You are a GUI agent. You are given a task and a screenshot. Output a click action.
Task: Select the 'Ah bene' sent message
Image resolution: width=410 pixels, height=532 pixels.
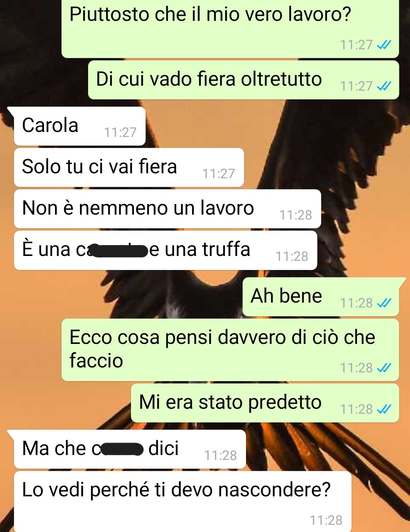coord(321,297)
